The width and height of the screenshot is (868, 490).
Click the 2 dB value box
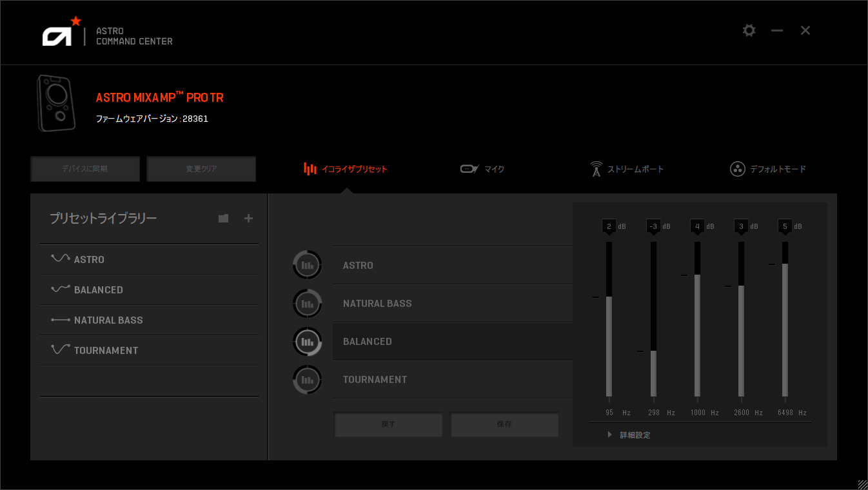609,226
